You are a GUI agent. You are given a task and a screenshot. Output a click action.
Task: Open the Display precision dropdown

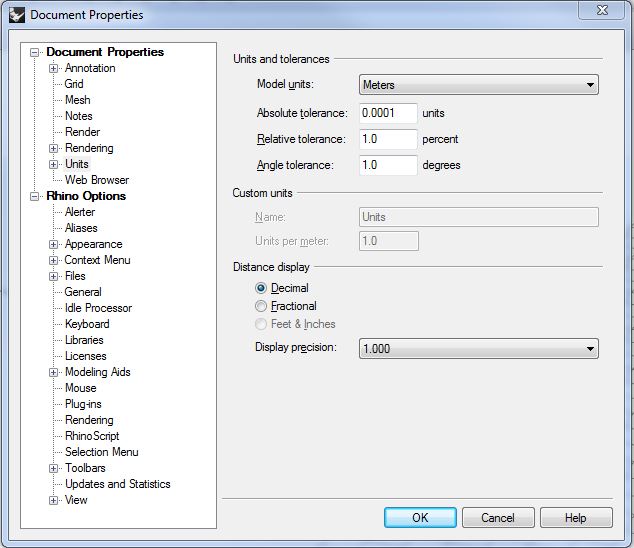[x=478, y=349]
